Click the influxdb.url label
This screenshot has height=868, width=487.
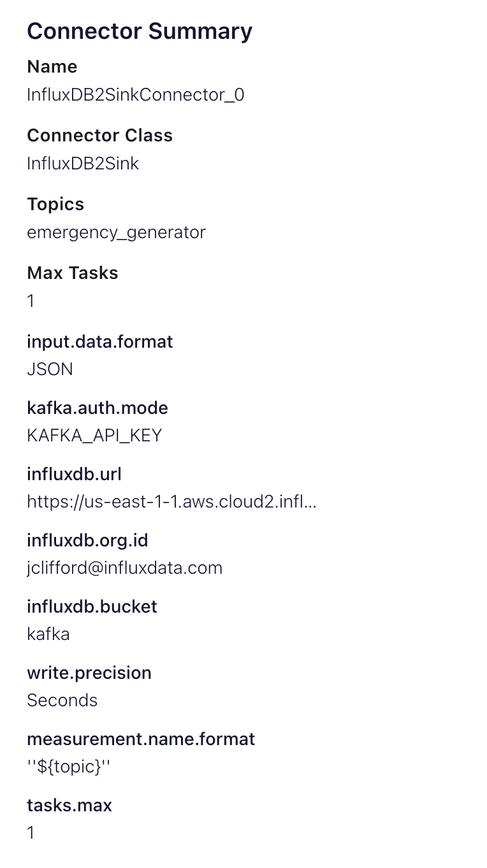click(x=74, y=474)
